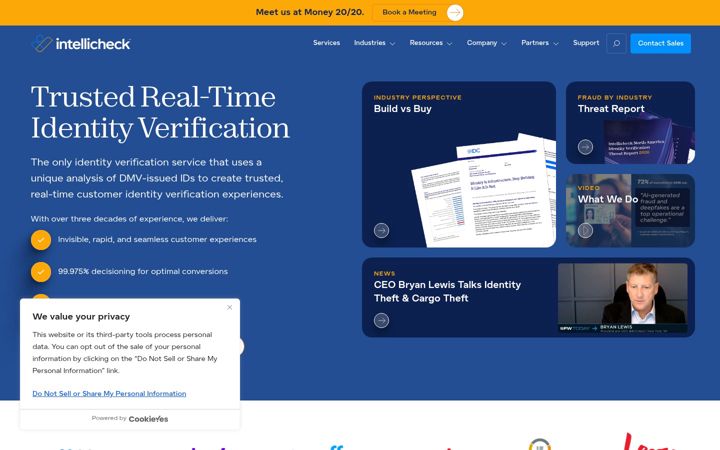Click '99.975% decisioning for optimal conversions' text
Viewport: 720px width, 450px height.
(x=143, y=271)
